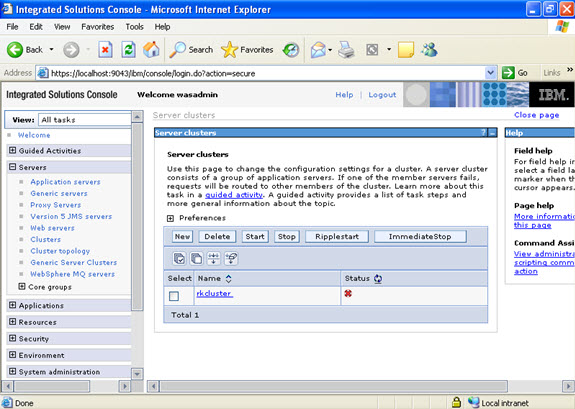
Task: Click the Ripplestart button
Action: coord(337,237)
